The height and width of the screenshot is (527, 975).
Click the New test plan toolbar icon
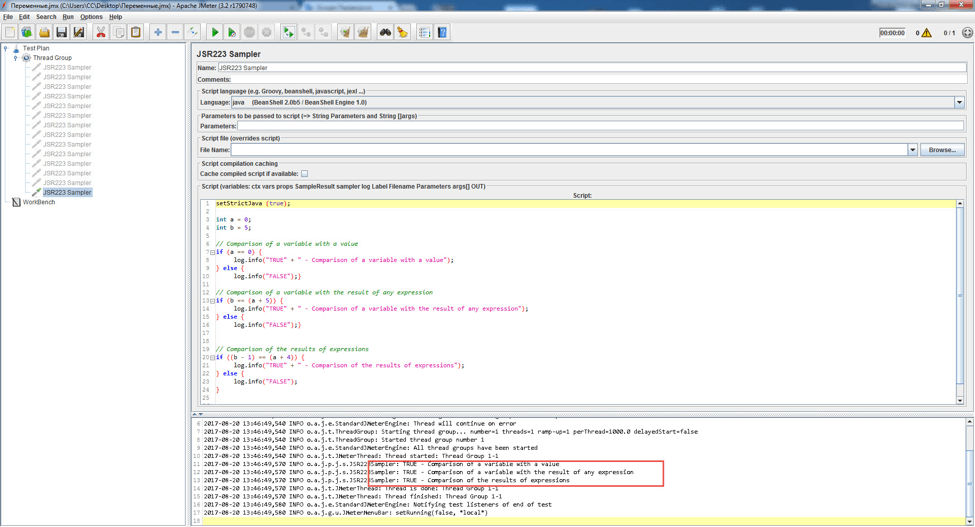(10, 32)
